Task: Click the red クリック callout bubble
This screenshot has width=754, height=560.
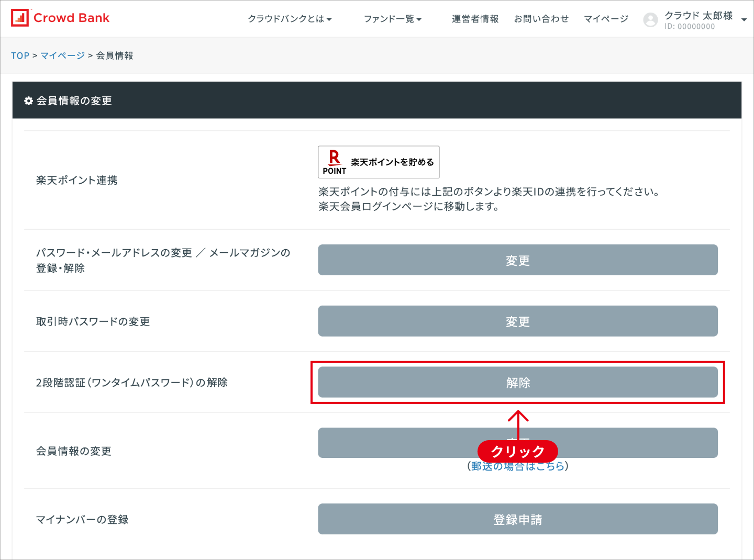Action: click(x=517, y=451)
